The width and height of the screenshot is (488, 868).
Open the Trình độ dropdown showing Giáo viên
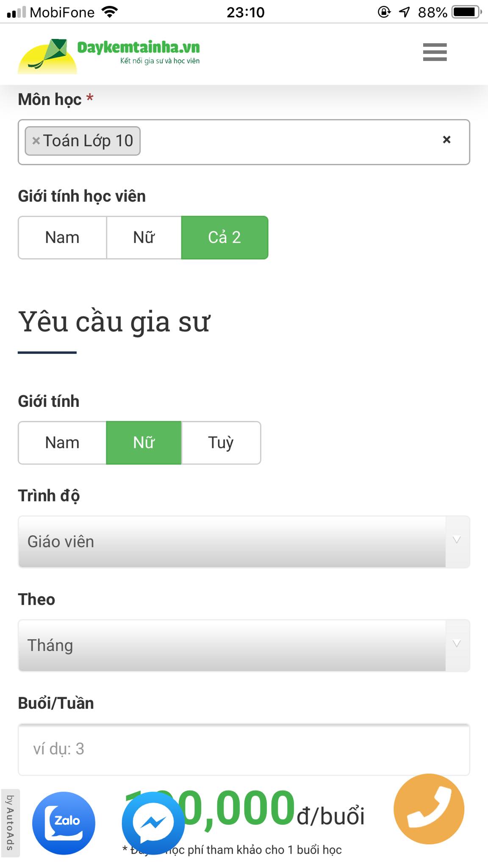point(244,542)
